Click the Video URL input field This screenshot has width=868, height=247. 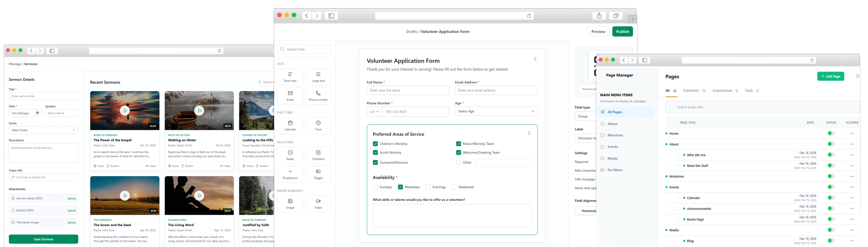click(43, 177)
